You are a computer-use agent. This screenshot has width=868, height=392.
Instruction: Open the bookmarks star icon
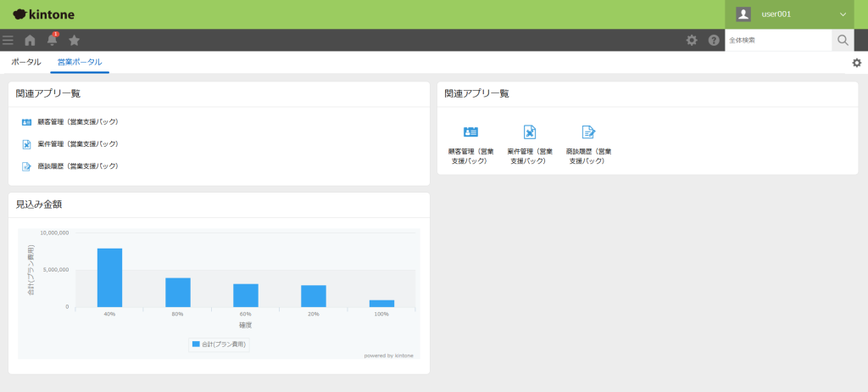[x=75, y=40]
